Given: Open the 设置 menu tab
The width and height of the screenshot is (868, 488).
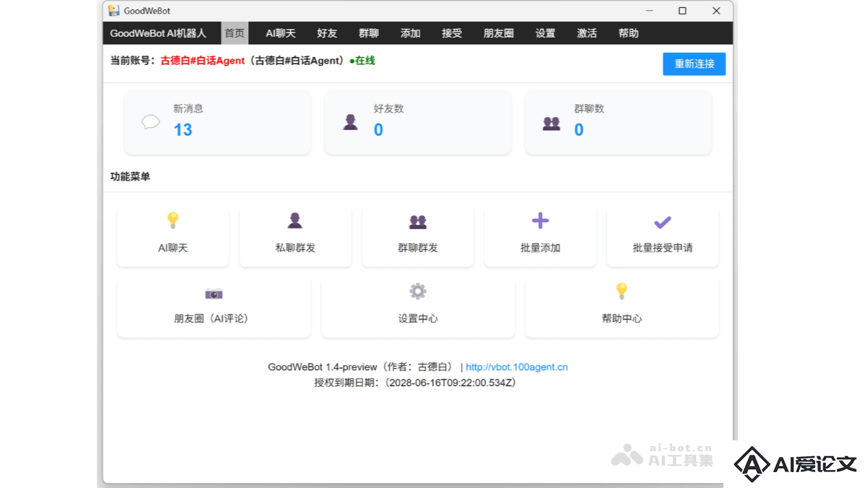Looking at the screenshot, I should point(545,33).
